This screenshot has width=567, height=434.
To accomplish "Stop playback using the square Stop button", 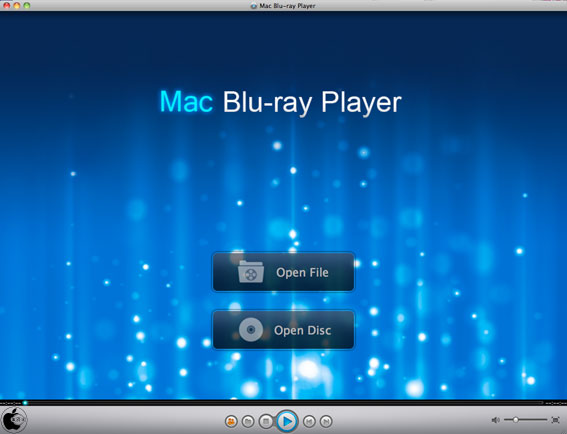I will (x=266, y=421).
